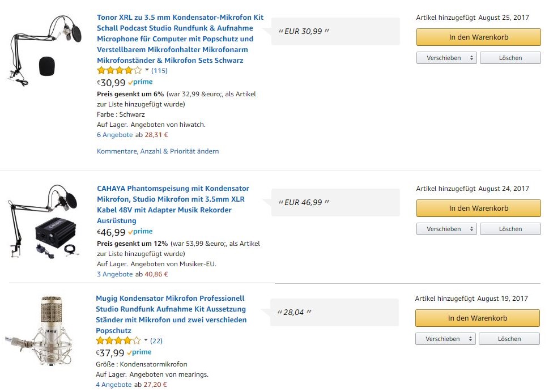Click Tonor star rating icons
549x392 pixels.
[120, 71]
